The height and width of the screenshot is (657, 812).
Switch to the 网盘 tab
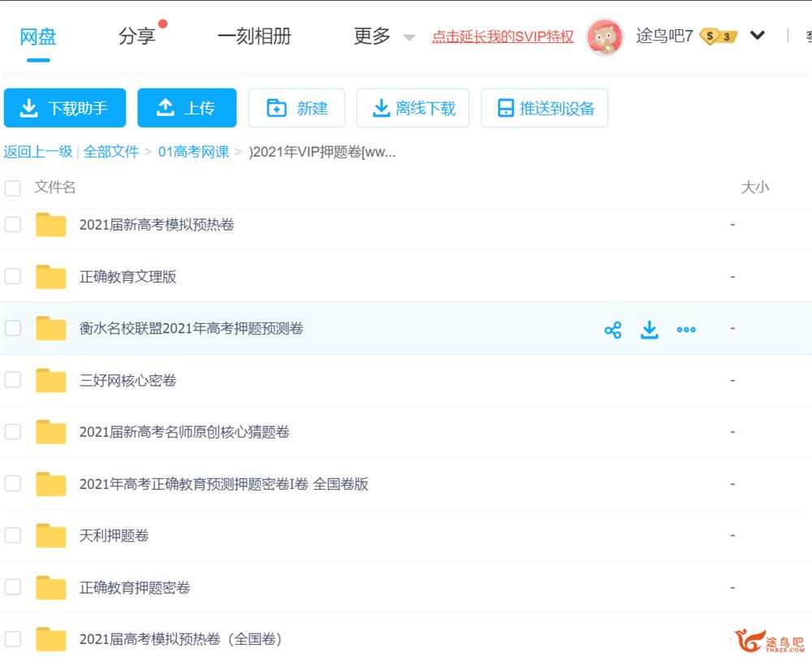pyautogui.click(x=38, y=37)
